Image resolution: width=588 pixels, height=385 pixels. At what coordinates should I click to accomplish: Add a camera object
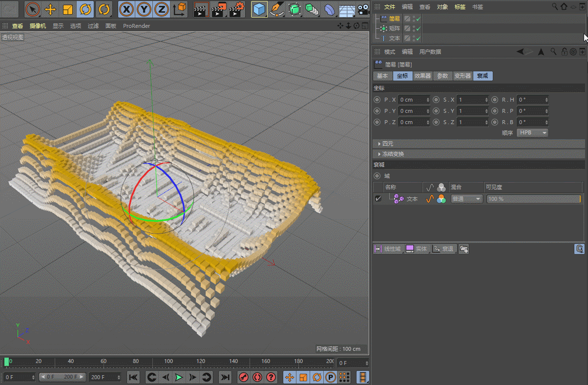pos(363,9)
